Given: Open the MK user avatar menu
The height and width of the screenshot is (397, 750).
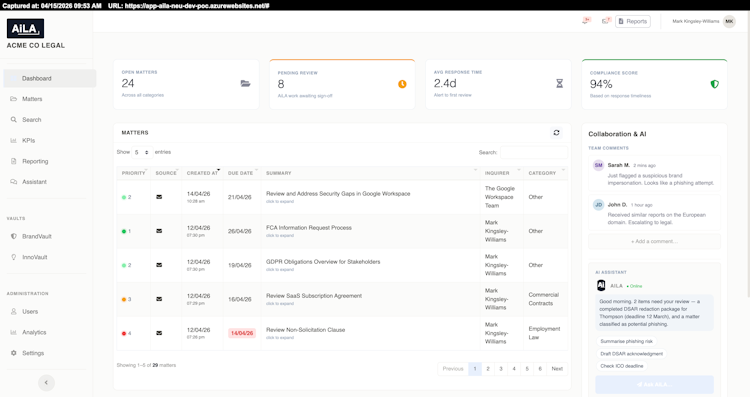Looking at the screenshot, I should point(729,21).
